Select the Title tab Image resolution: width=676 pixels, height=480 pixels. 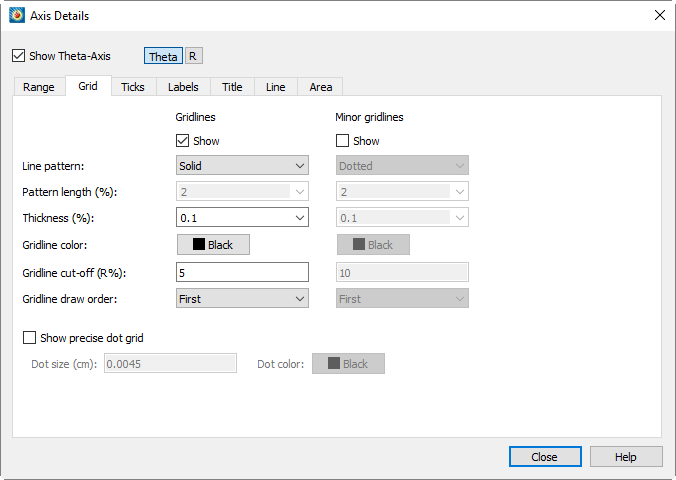click(232, 87)
